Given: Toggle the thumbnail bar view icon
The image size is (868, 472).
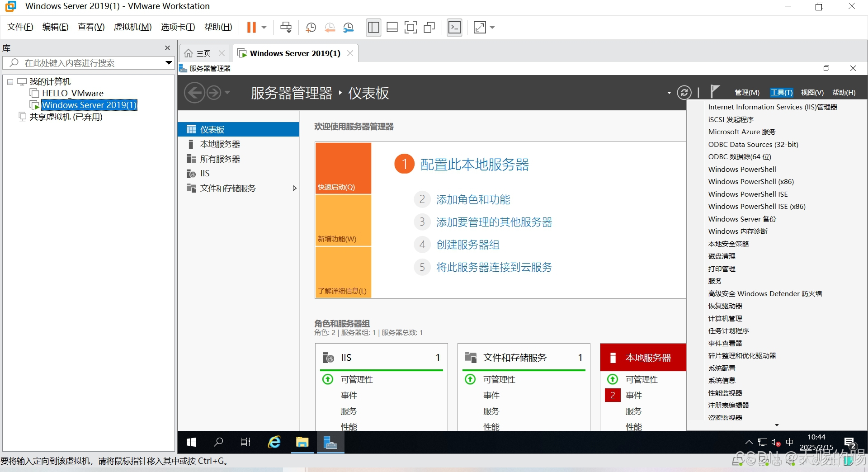Looking at the screenshot, I should coord(392,28).
